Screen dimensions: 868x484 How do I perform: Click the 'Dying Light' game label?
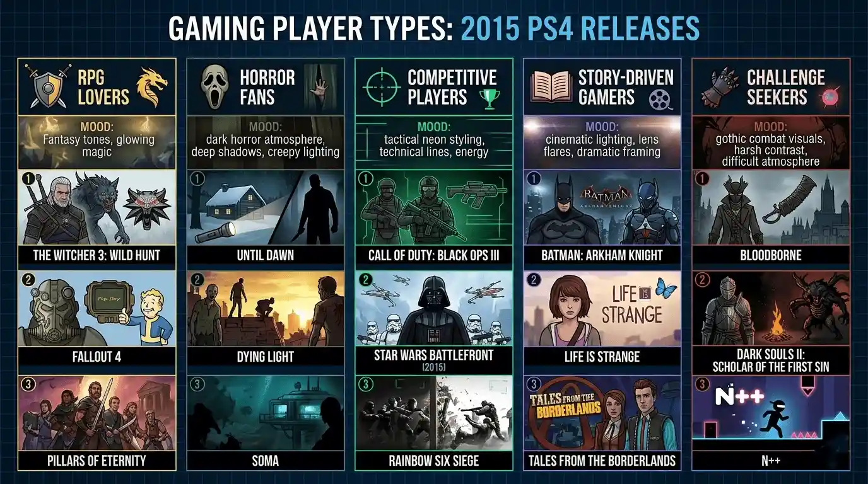(x=266, y=357)
